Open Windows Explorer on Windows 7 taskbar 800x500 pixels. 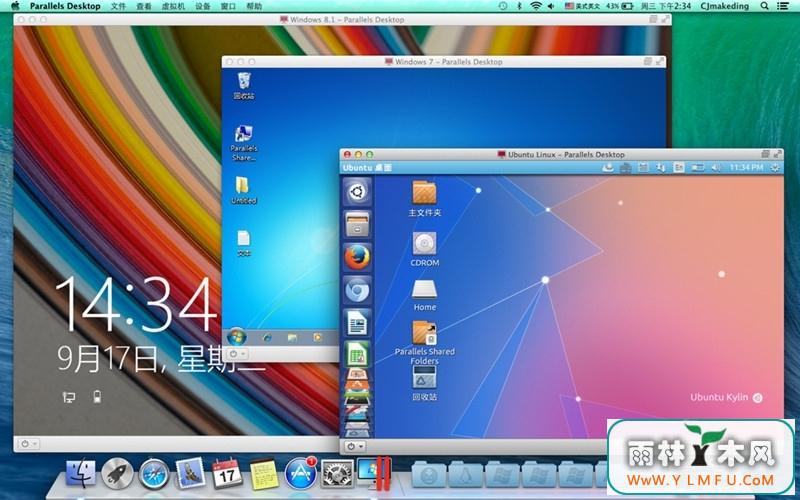292,337
